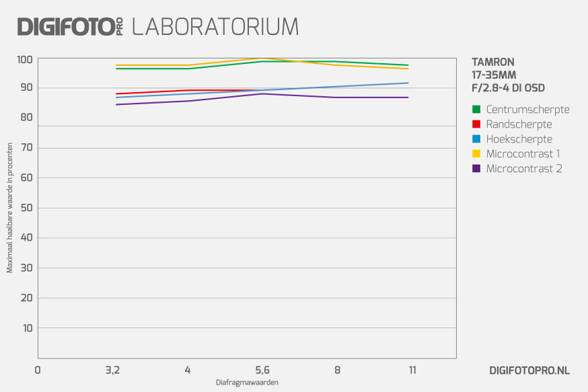The image size is (588, 392).
Task: Click the Microcontrast 1 legend label
Action: point(523,154)
